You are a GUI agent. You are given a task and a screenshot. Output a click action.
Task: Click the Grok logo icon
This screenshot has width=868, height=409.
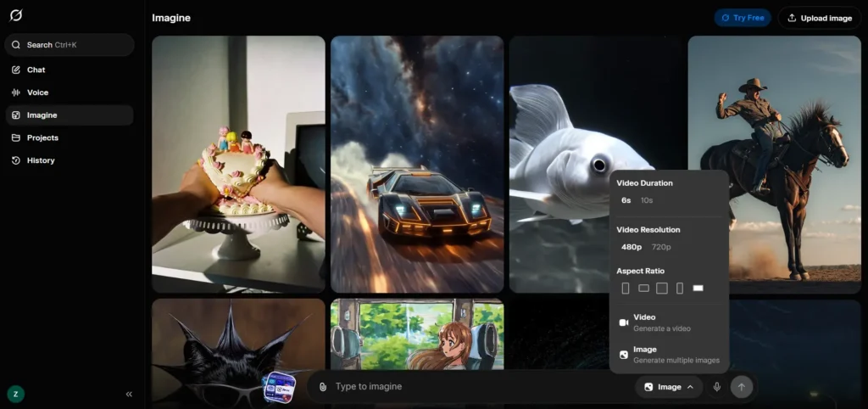(16, 16)
